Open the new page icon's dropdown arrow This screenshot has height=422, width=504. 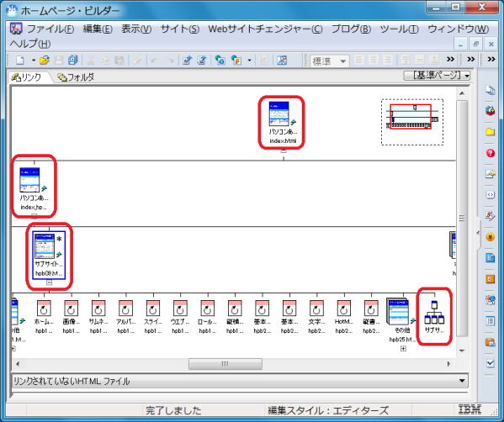(34, 61)
